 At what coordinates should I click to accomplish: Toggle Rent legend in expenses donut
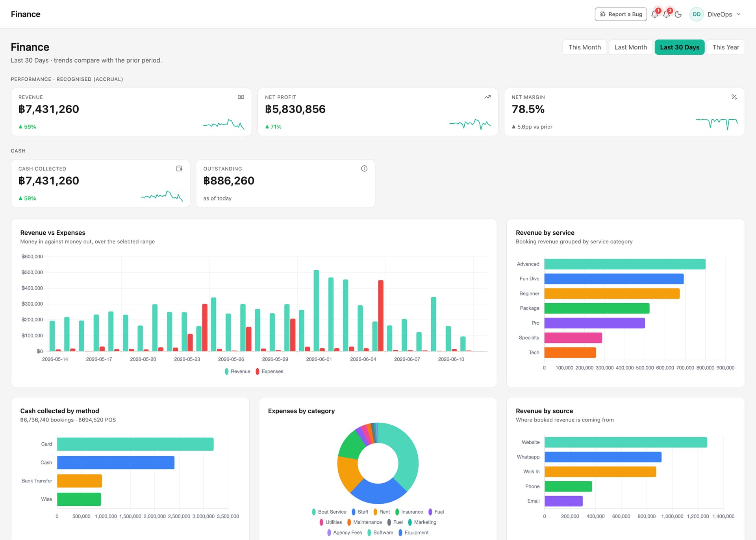point(382,512)
